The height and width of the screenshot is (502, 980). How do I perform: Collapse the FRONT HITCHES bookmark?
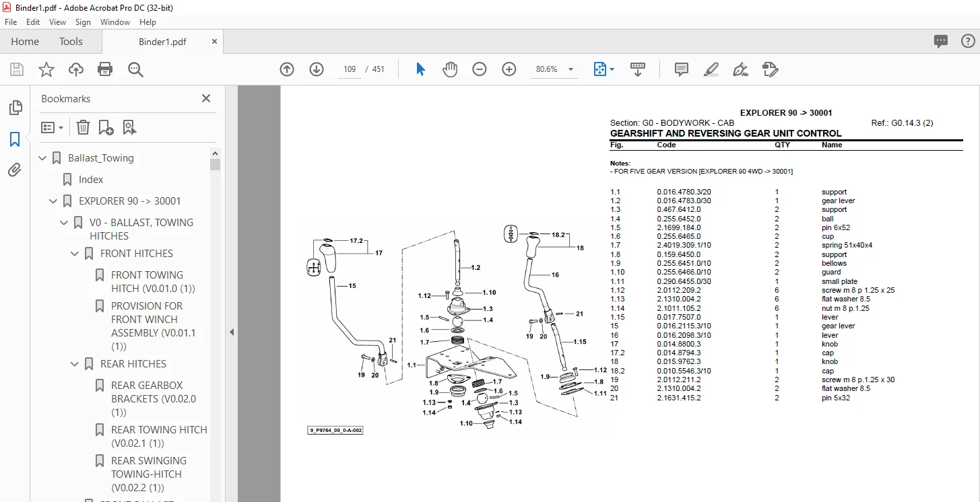(75, 254)
